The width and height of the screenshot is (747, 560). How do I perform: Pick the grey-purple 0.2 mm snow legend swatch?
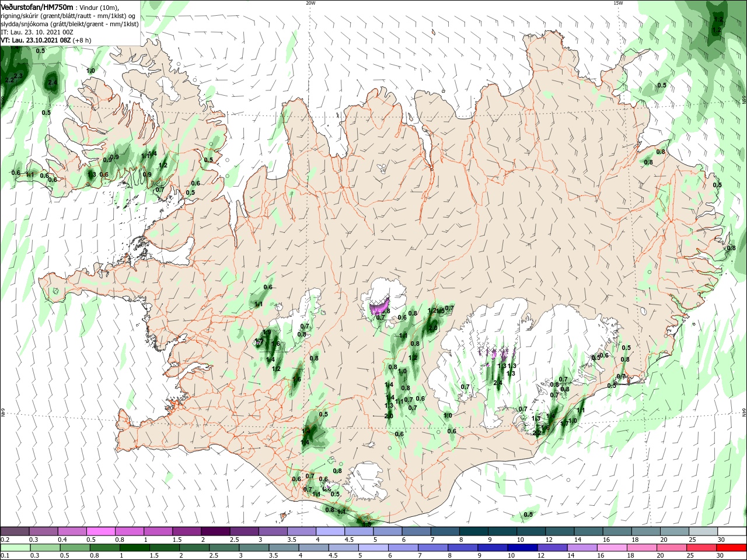click(15, 531)
